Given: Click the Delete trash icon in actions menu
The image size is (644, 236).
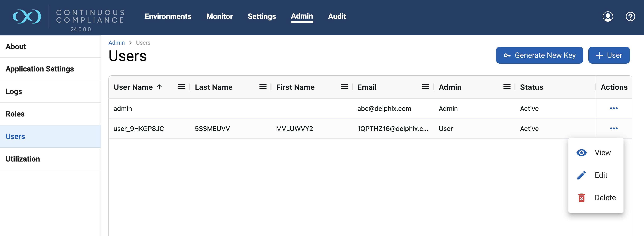Looking at the screenshot, I should pos(581,197).
